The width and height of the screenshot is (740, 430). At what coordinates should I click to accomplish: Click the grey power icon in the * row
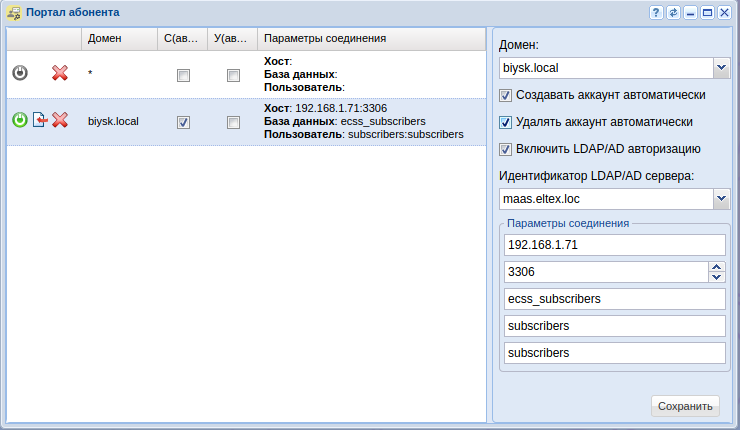[20, 74]
